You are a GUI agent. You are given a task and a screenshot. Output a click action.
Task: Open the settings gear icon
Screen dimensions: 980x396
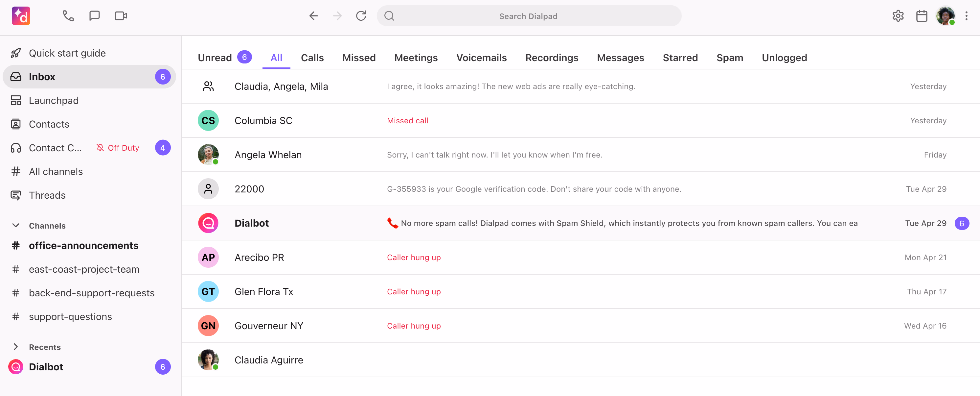pyautogui.click(x=898, y=15)
